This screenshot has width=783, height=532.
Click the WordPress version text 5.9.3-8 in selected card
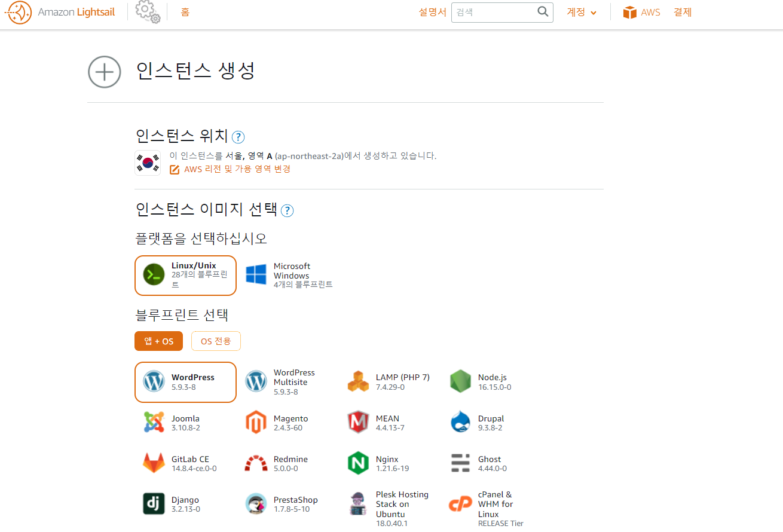pos(183,387)
